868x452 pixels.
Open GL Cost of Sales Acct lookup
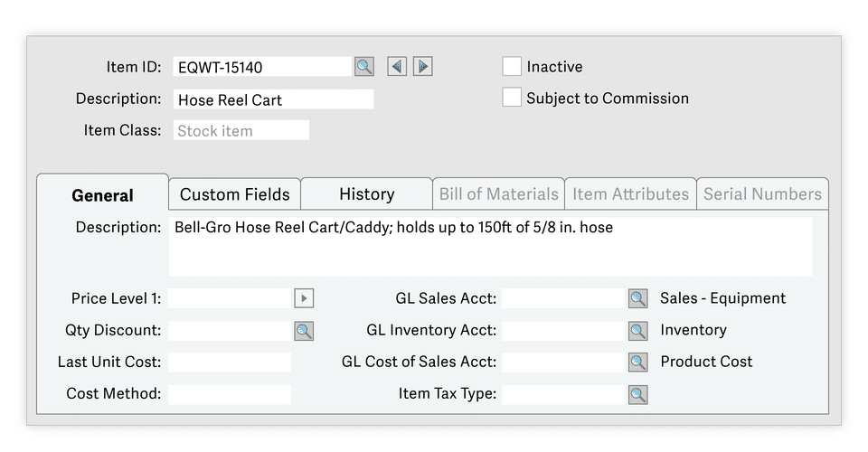tap(638, 362)
